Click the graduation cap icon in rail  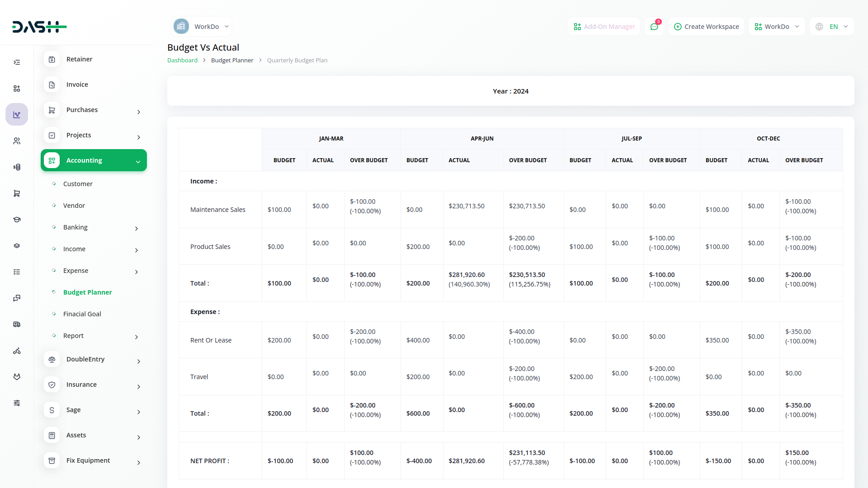pos(17,220)
